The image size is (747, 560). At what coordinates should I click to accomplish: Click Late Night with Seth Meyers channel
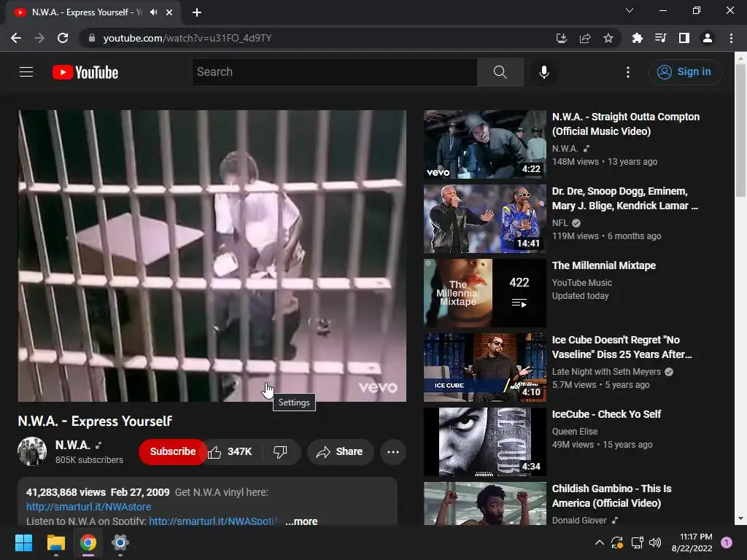pos(606,371)
